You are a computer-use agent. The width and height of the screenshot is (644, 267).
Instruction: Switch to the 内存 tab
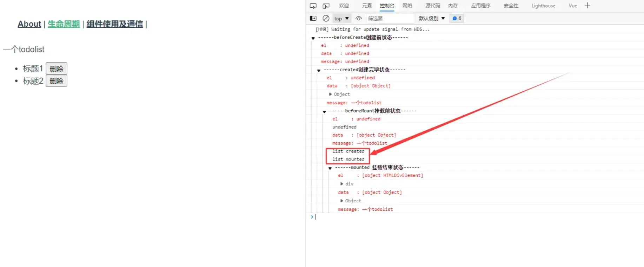(x=453, y=6)
